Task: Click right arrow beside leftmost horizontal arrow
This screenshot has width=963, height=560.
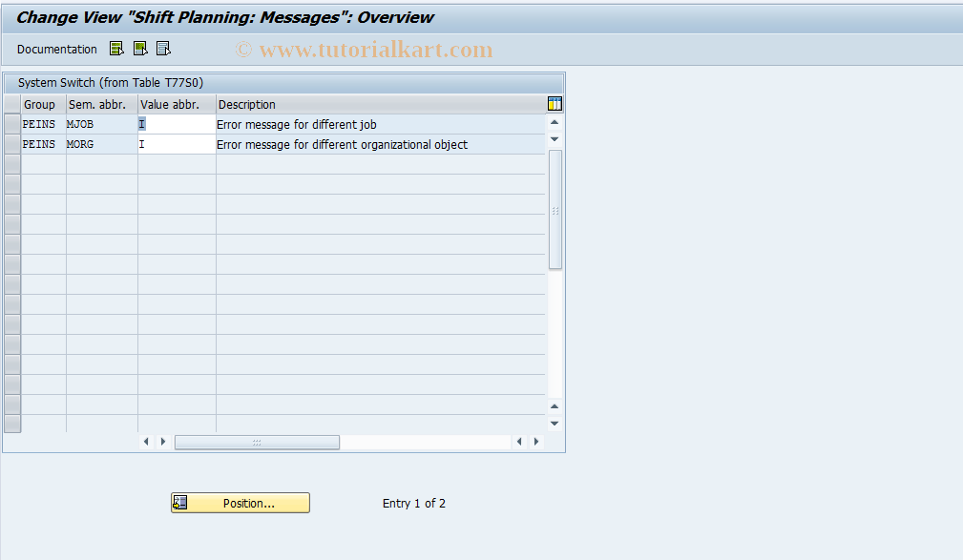Action: [163, 442]
